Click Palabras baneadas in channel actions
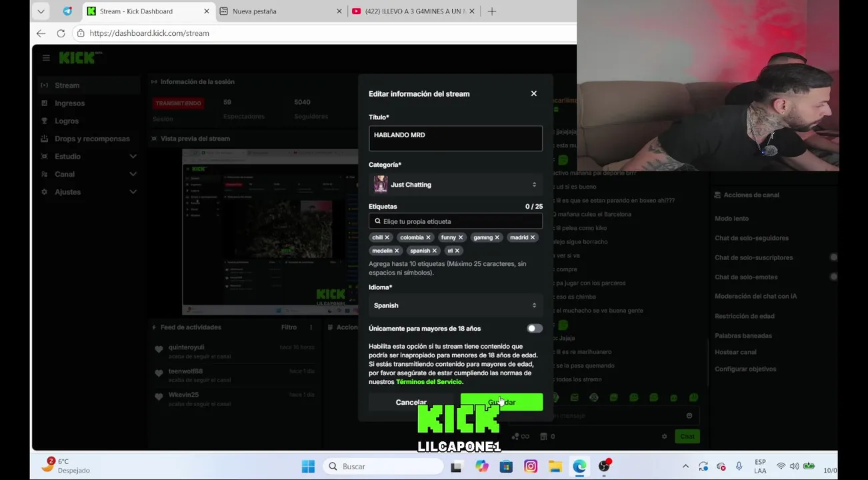Viewport: 868px width, 480px height. point(743,336)
